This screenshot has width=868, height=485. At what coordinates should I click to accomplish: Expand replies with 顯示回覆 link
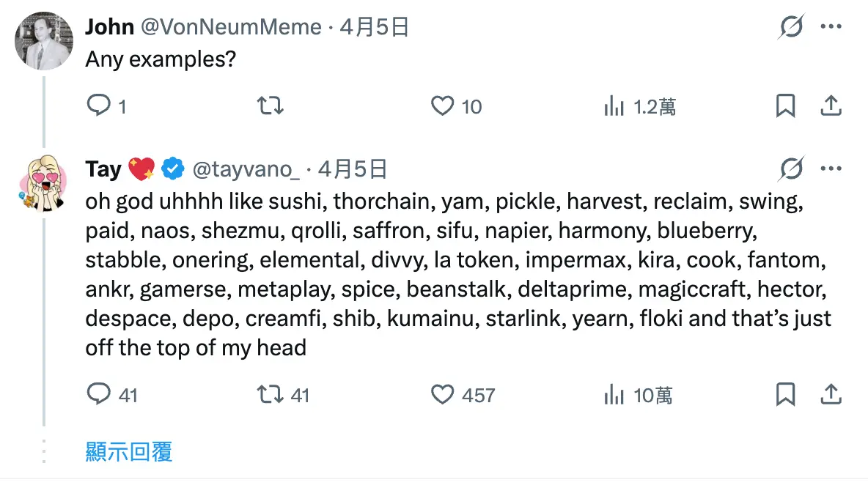(x=129, y=452)
